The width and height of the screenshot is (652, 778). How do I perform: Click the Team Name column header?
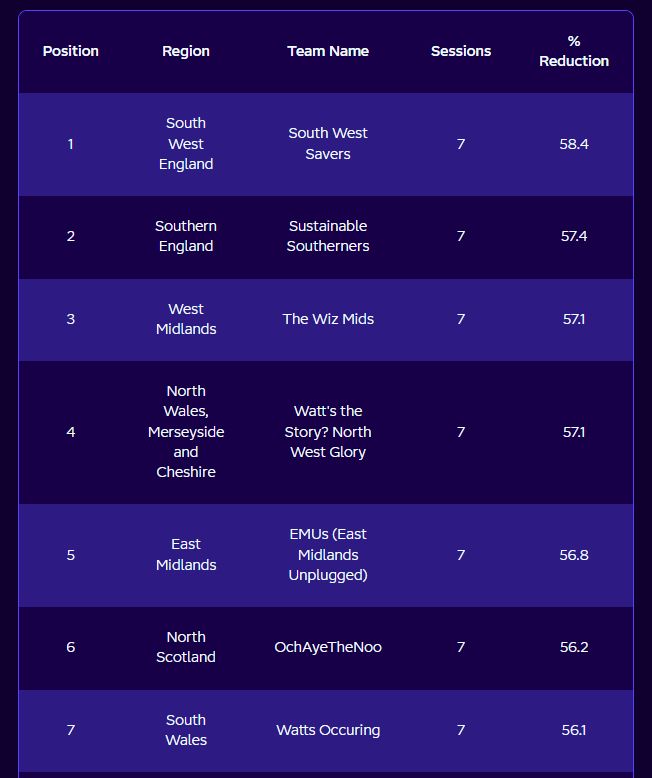coord(328,51)
